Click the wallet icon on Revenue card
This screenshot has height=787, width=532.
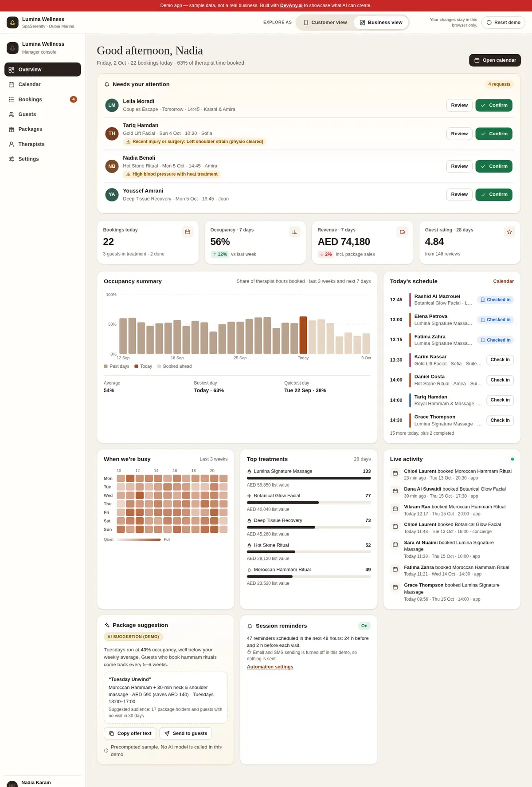(x=402, y=232)
